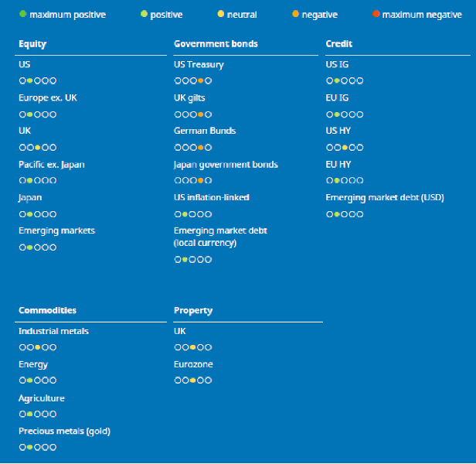Select the filled positive dot under US equity
Screen dimensions: 476x464
30,81
